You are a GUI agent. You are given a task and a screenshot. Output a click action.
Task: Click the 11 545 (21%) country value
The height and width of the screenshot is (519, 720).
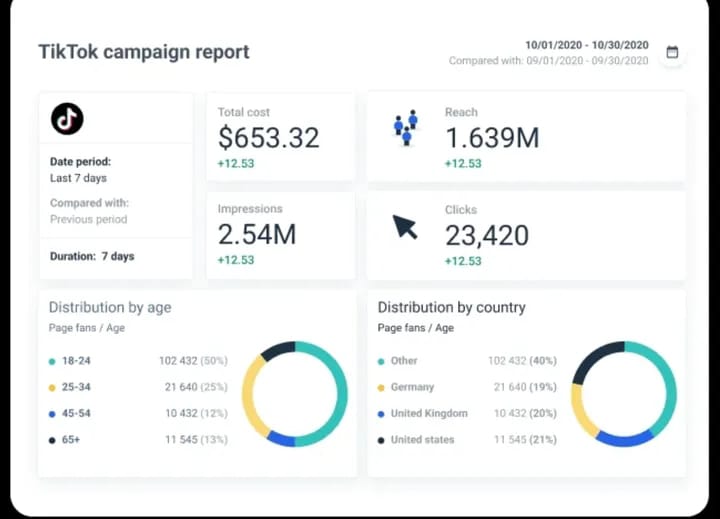point(525,440)
